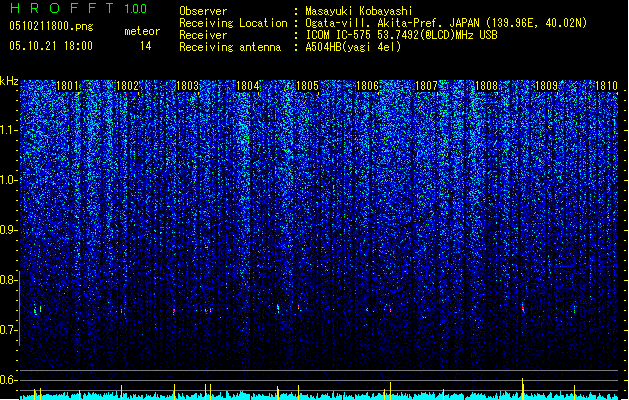The image size is (629, 400).
Task: Click the 0.9 kHz axis label
Action: tap(8, 230)
